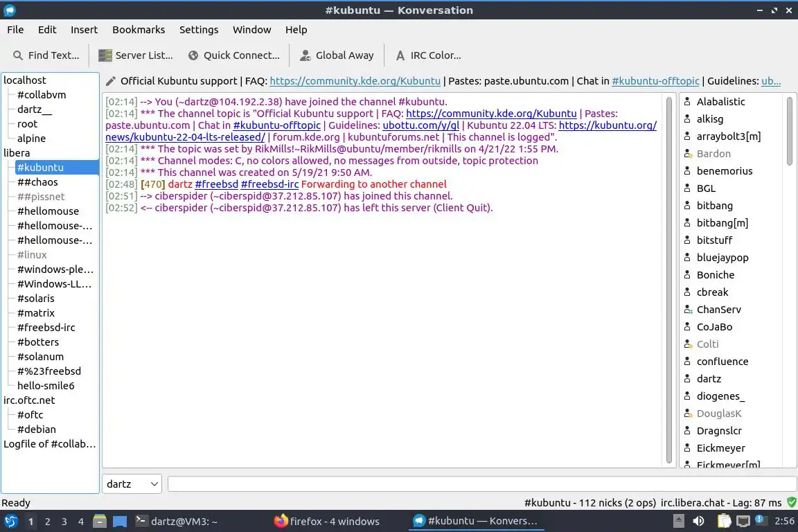Click the user icon beside Alabalistic
798x532 pixels.
688,102
